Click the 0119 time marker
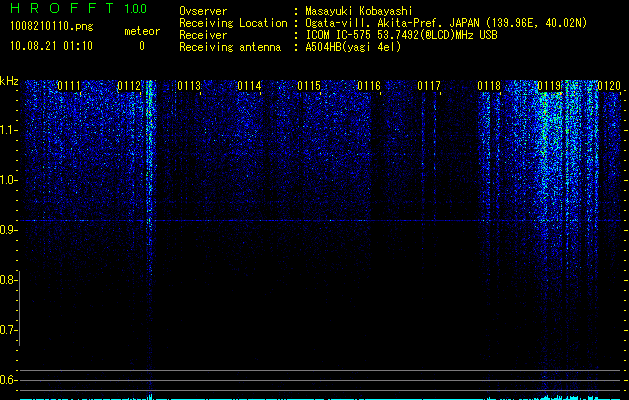 (549, 86)
